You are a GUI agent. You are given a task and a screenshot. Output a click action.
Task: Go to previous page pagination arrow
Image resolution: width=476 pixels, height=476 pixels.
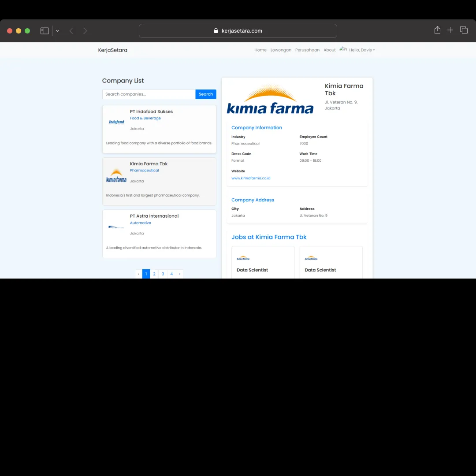point(139,274)
